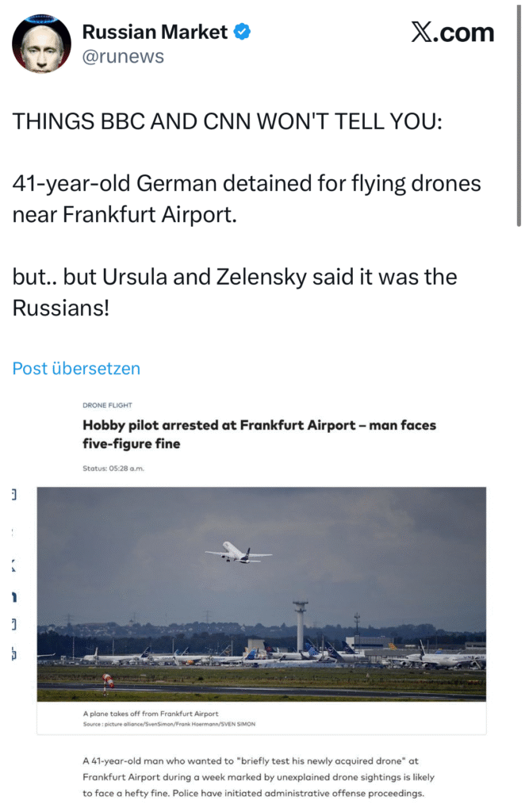Click the 'Ursula and Zelensky' sentence
This screenshot has height=812, width=525.
(235, 292)
